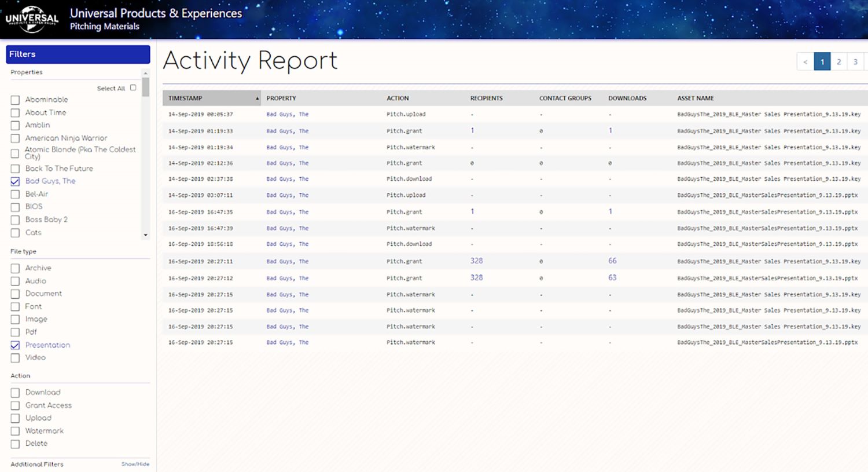This screenshot has width=868, height=472.
Task: Enable Archive file type filter
Action: tap(15, 268)
